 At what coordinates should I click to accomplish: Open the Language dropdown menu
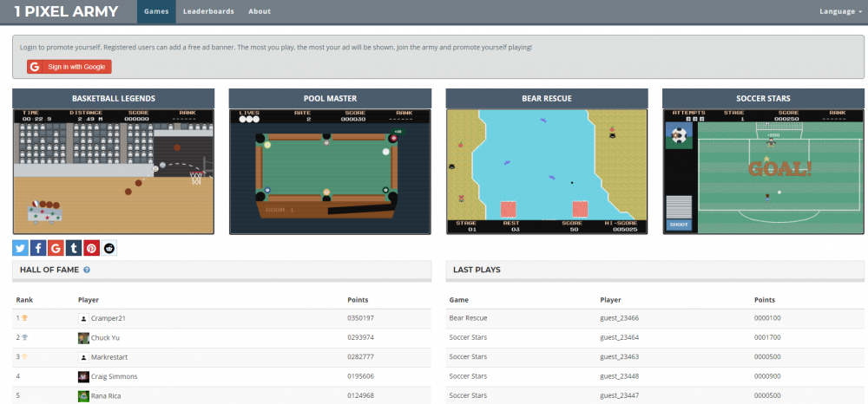click(840, 11)
